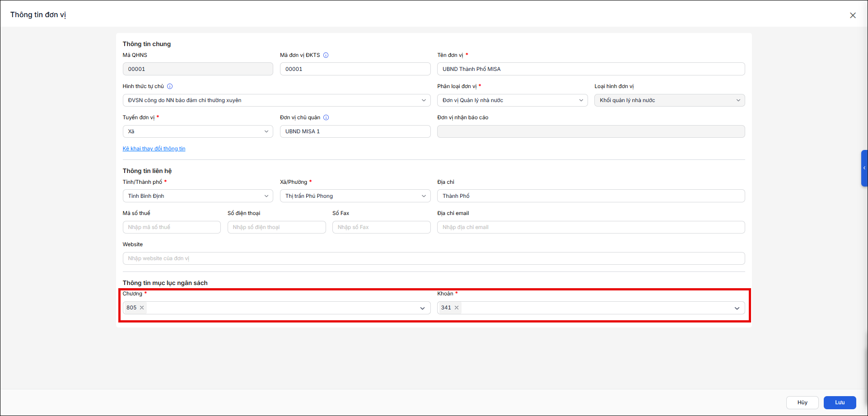Open the Hình thức tự chủ dropdown
868x416 pixels.
(276, 100)
